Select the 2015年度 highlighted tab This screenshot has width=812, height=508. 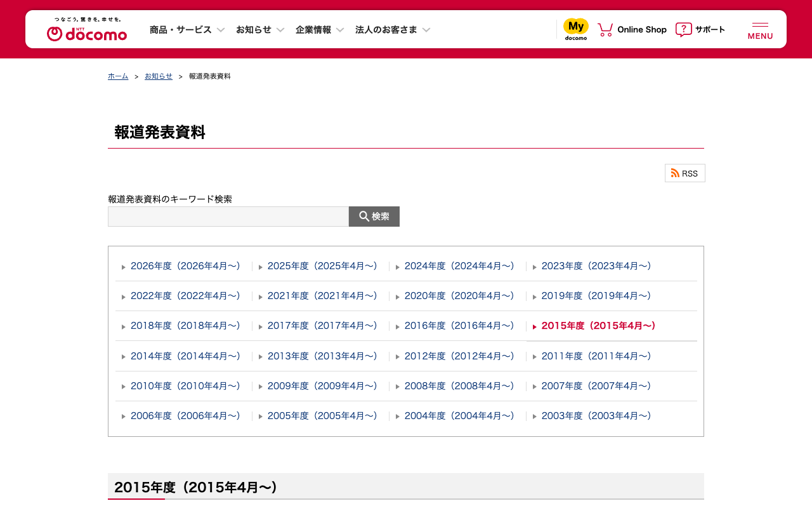point(598,326)
